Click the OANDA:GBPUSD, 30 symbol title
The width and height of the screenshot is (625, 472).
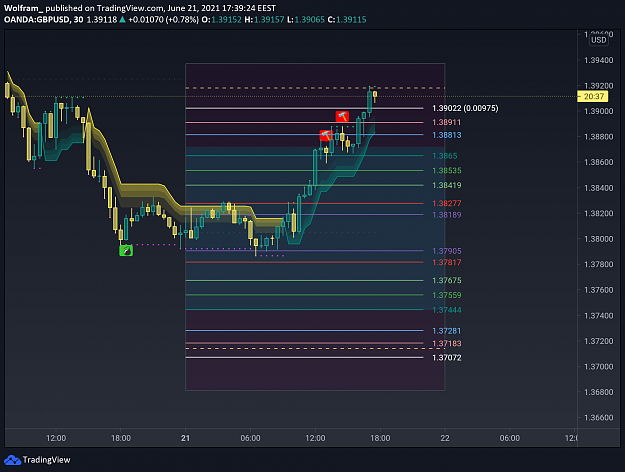click(43, 20)
